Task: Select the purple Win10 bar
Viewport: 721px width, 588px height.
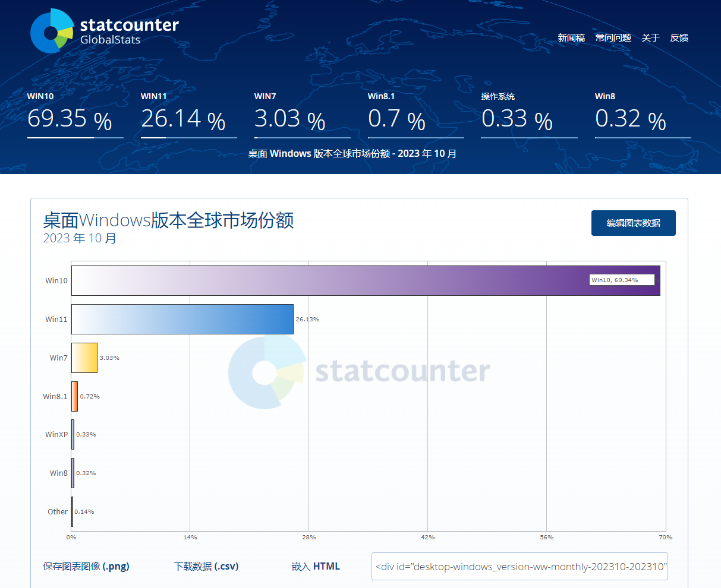Action: coord(357,280)
